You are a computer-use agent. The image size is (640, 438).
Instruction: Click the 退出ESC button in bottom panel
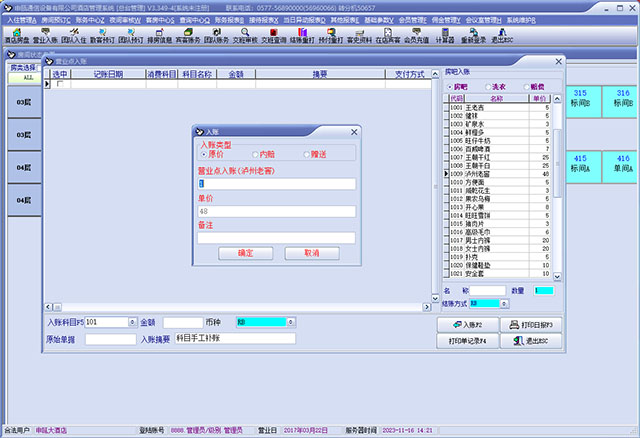(x=535, y=341)
